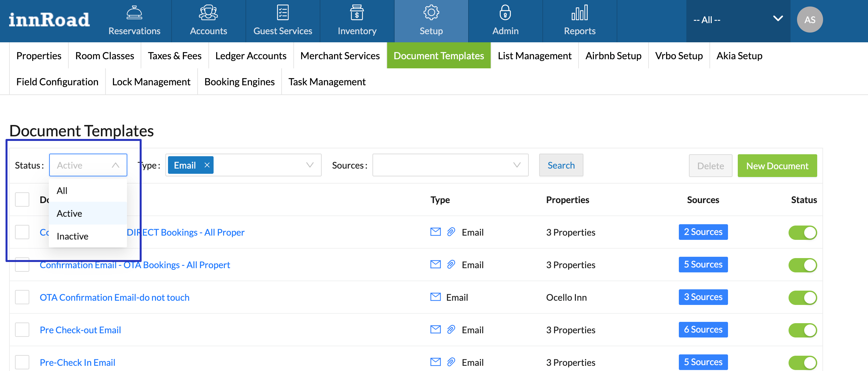Click attachment paperclip icon on Pre Check-out Email row
Screen dimensions: 868x371
pyautogui.click(x=451, y=329)
